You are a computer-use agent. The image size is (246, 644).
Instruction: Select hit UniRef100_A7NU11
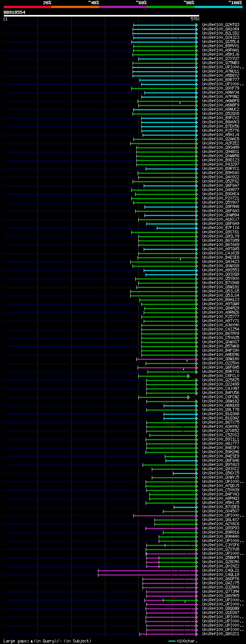[x=221, y=71]
